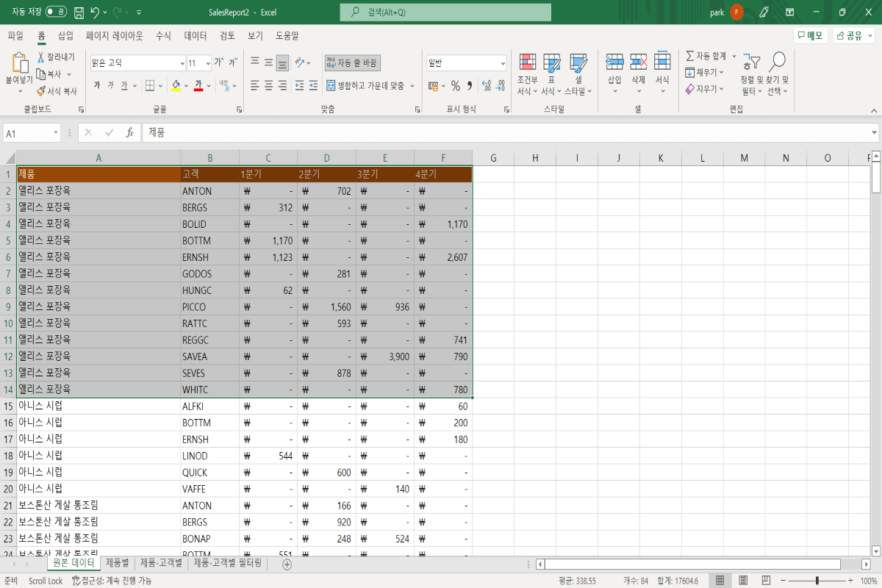Click the vertical scrollbar down arrow

pos(875,551)
